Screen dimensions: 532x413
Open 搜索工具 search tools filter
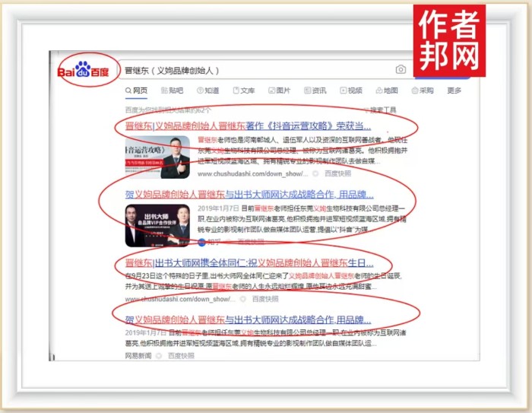(382, 110)
